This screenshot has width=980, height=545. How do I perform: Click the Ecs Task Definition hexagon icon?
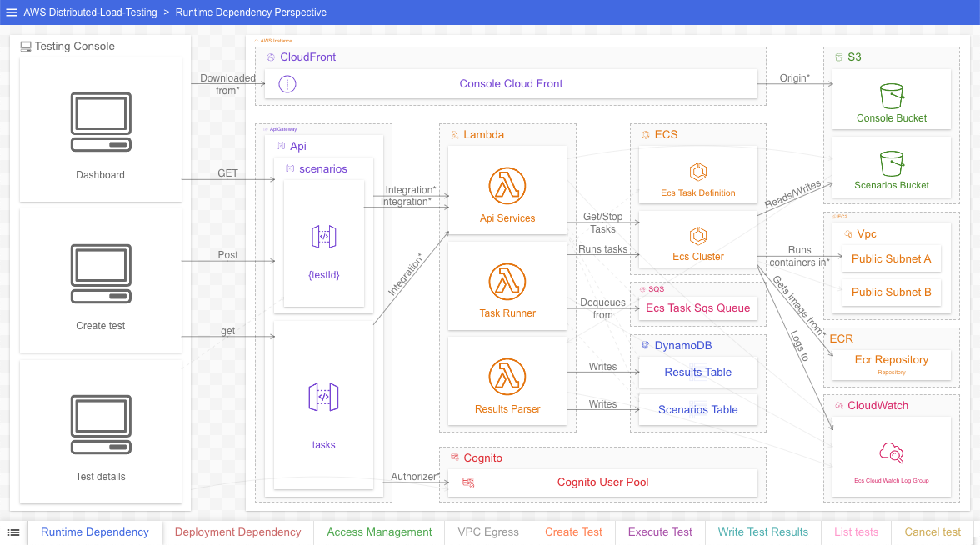click(698, 172)
